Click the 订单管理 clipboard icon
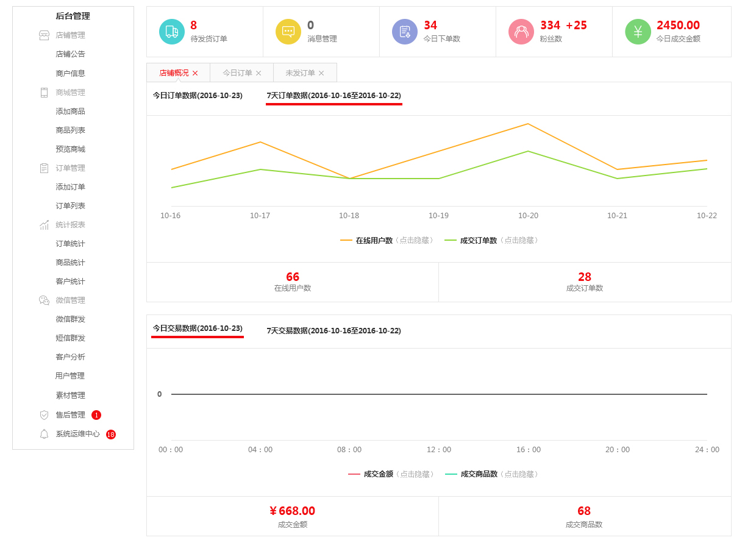This screenshot has height=543, width=756. [44, 168]
